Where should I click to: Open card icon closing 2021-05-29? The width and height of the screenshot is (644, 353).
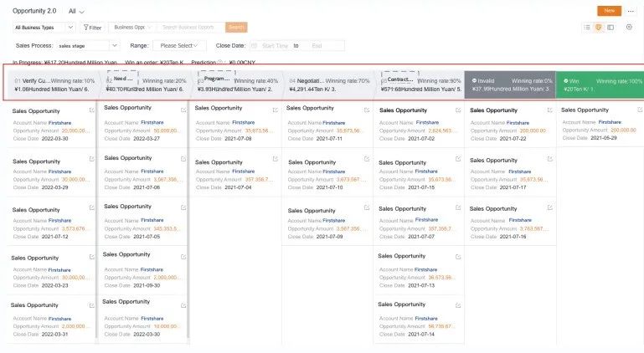640,110
